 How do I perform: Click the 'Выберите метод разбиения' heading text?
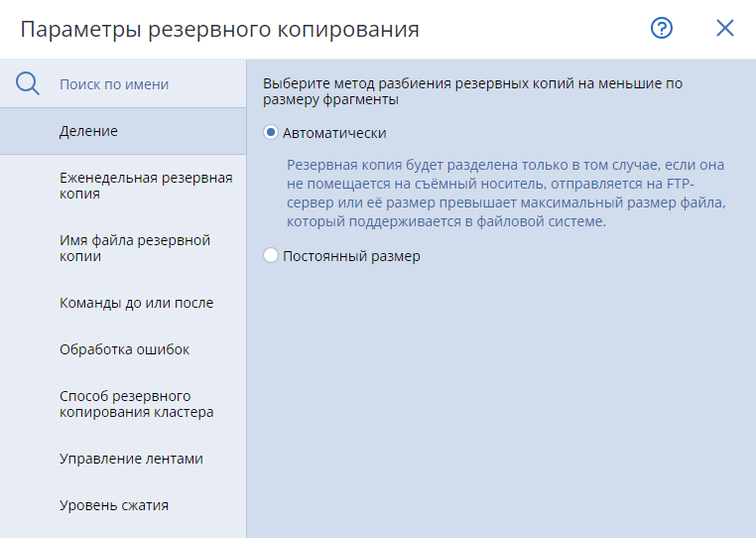(x=472, y=91)
